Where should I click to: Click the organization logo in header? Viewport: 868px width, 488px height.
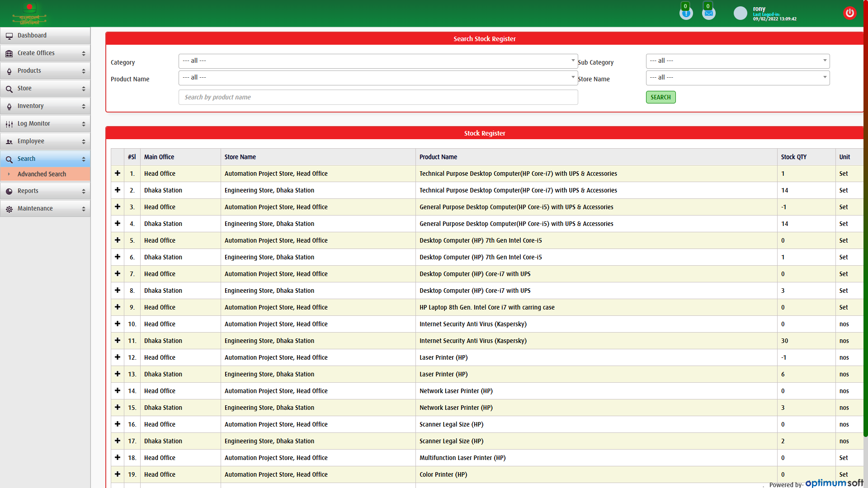[29, 14]
